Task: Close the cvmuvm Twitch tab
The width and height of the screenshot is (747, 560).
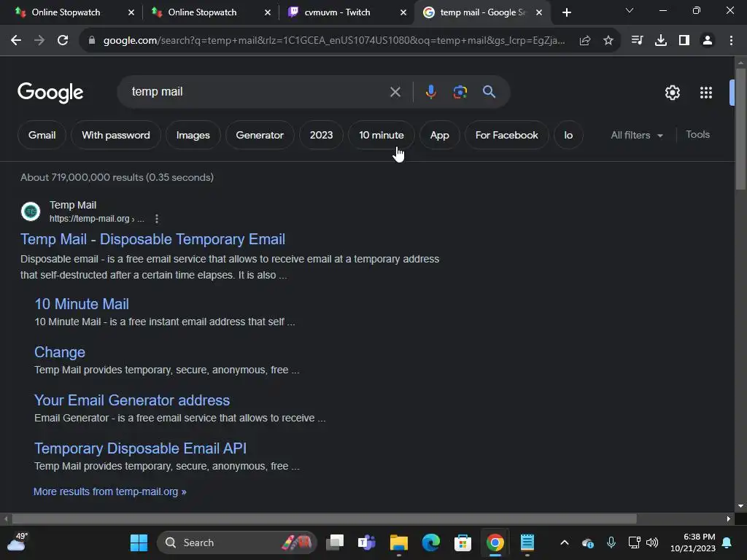Action: pos(403,12)
